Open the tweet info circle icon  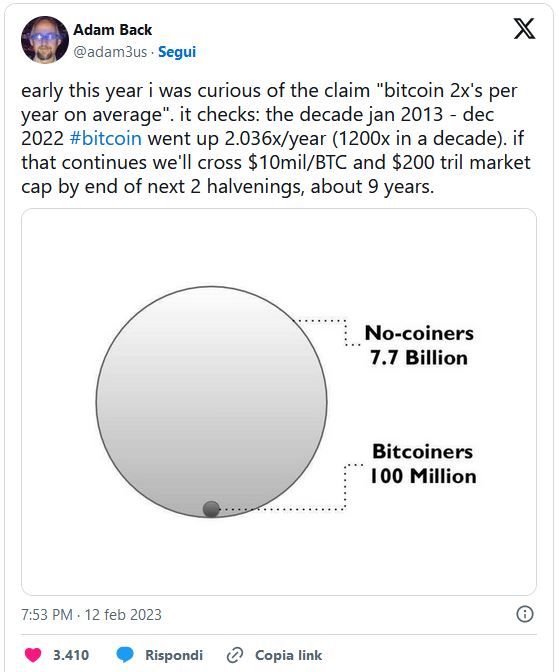pos(525,614)
